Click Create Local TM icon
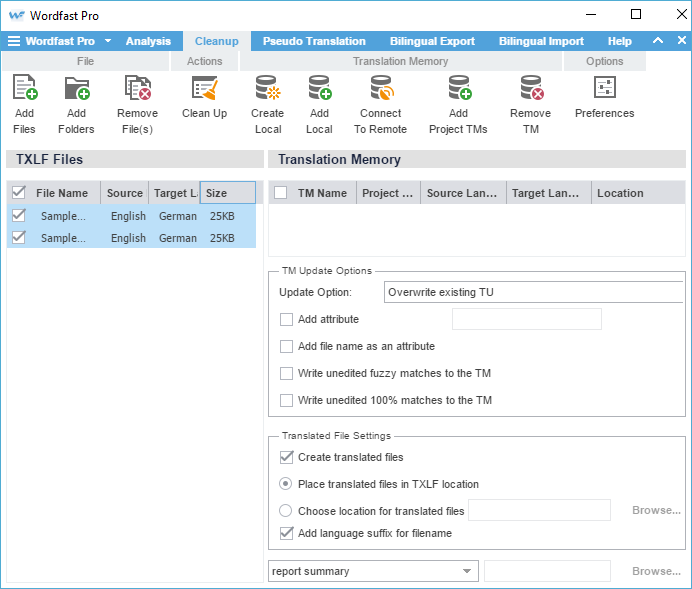692x589 pixels. [267, 90]
